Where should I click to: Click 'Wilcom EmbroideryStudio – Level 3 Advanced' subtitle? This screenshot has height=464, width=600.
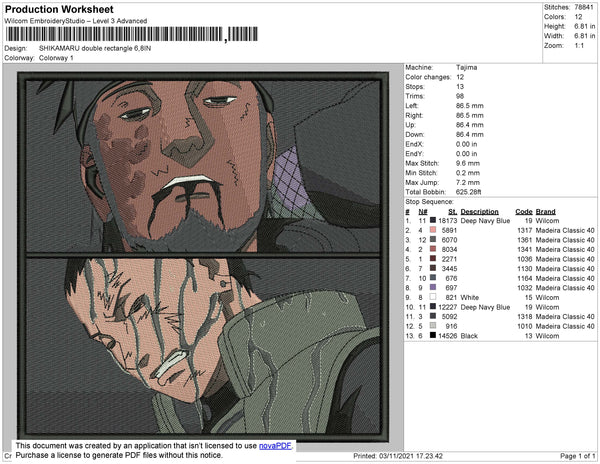tap(76, 21)
